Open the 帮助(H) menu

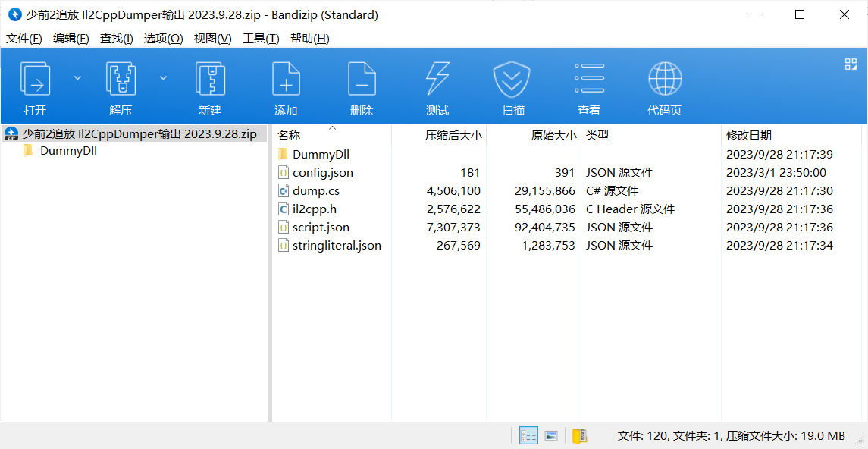click(x=309, y=38)
